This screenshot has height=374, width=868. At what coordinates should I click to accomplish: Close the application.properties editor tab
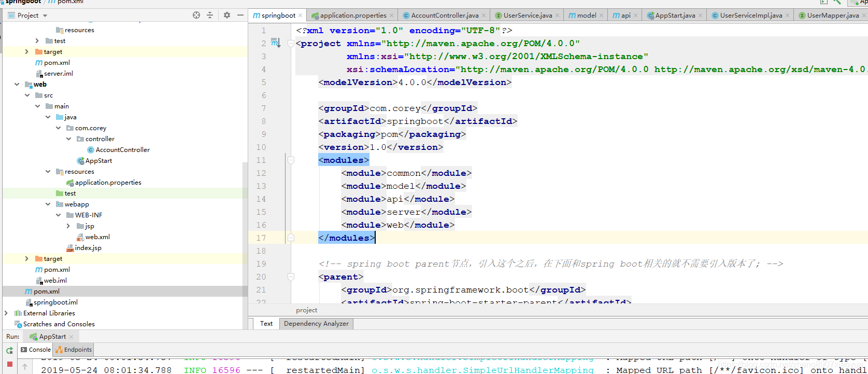tap(391, 16)
